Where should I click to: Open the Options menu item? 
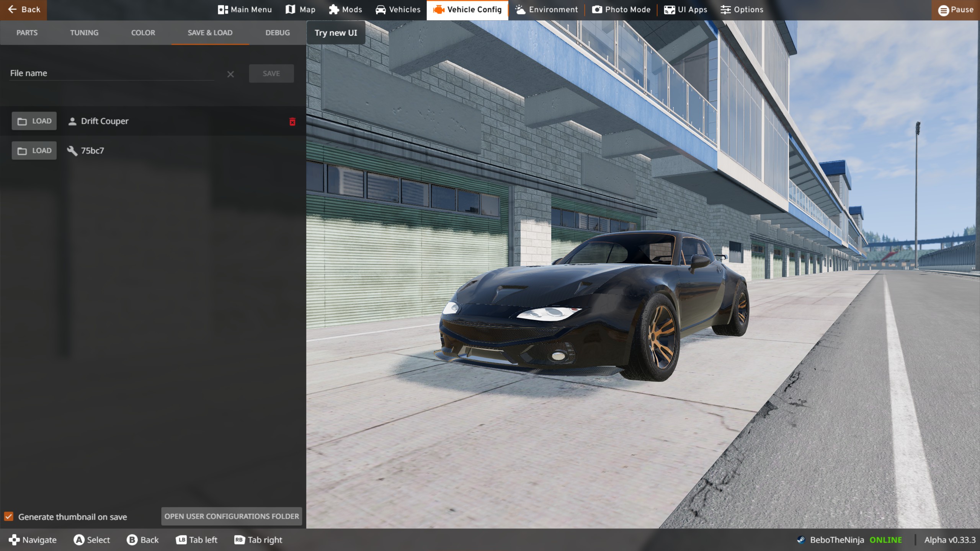[742, 10]
